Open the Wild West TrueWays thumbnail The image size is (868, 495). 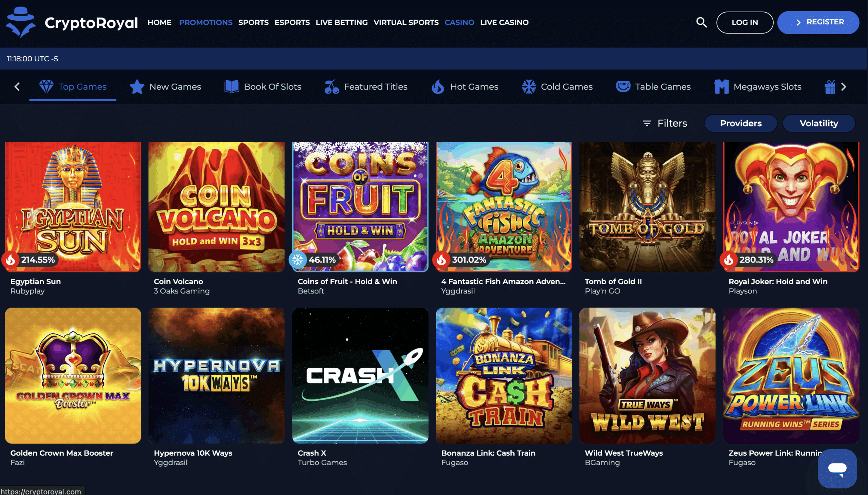pyautogui.click(x=647, y=375)
